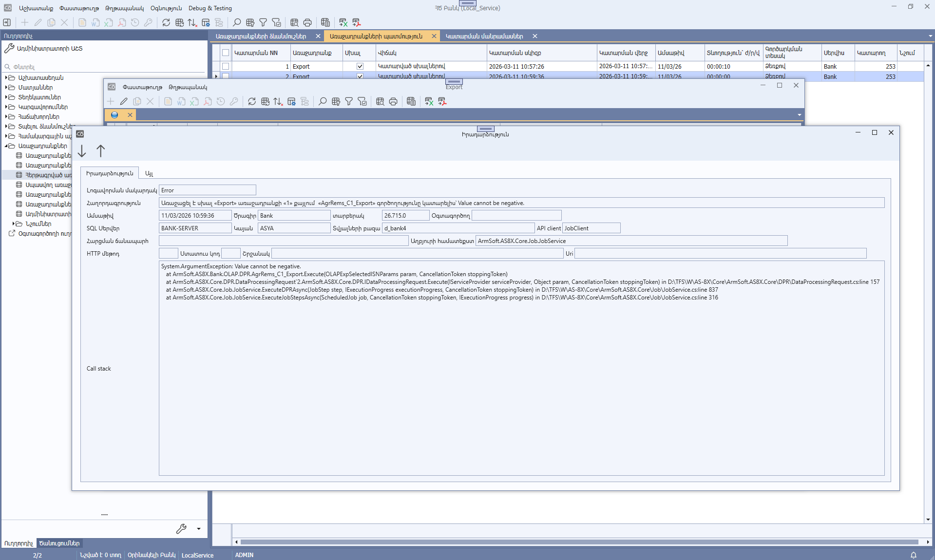
Task: Toggle the header select-all checkbox in the grid
Action: (x=226, y=53)
